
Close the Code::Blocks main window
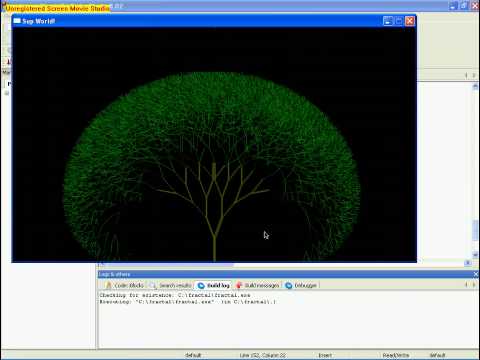coord(475,5)
